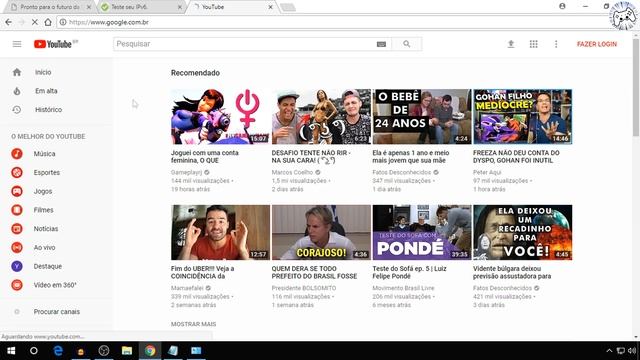Open the 'Fatos Desconhecidos' channel link under Vidente búlgara

pyautogui.click(x=502, y=288)
